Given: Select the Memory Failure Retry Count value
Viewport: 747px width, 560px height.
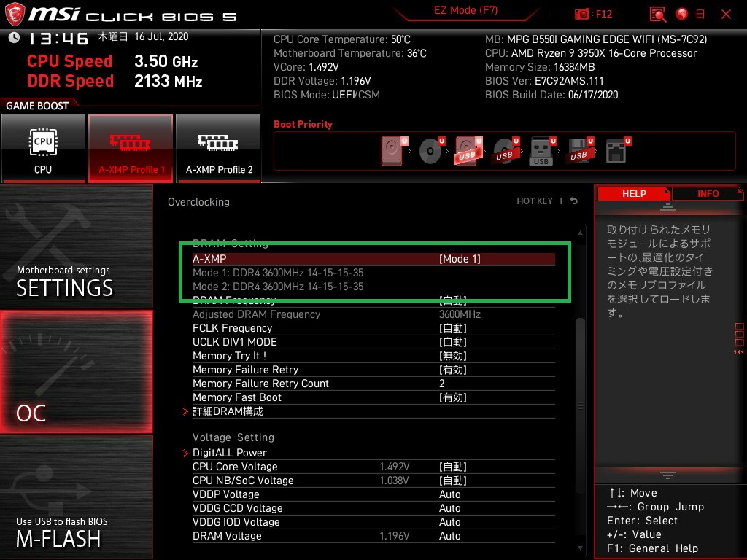Looking at the screenshot, I should coord(441,384).
